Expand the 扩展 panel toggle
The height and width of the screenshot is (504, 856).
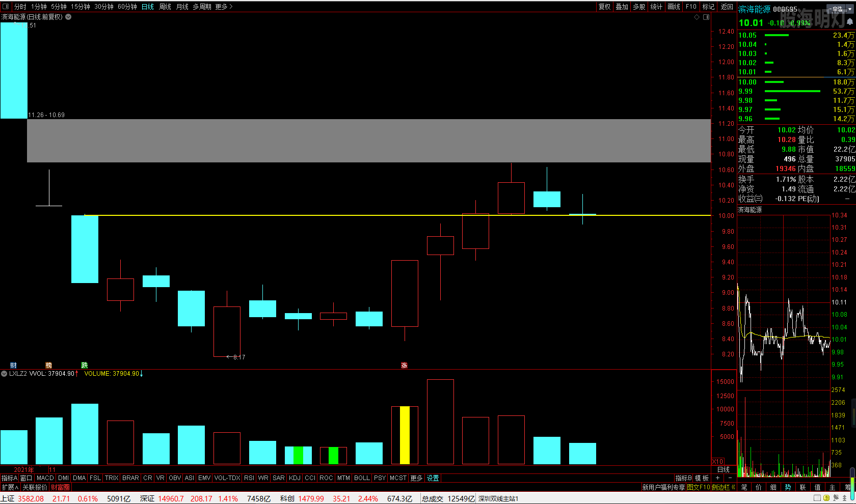(10, 487)
